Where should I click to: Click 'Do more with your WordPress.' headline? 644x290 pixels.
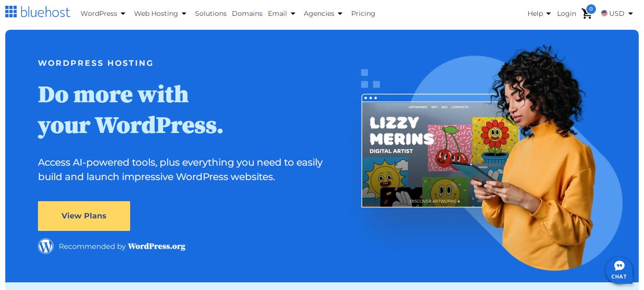pyautogui.click(x=131, y=110)
